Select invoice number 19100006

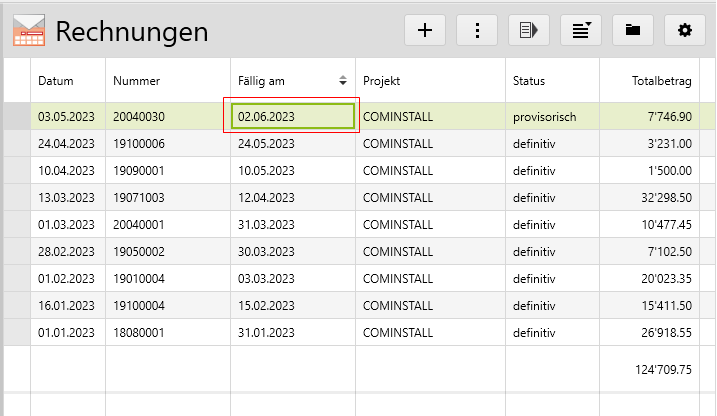(139, 143)
